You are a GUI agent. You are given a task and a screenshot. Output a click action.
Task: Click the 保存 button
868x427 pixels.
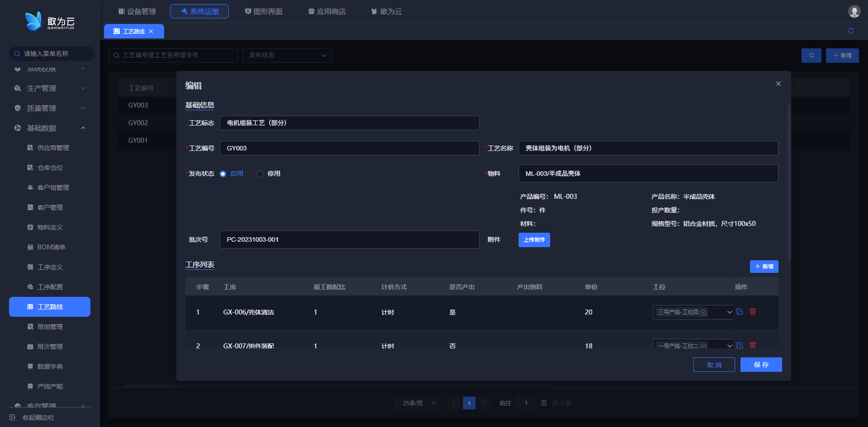click(x=761, y=365)
